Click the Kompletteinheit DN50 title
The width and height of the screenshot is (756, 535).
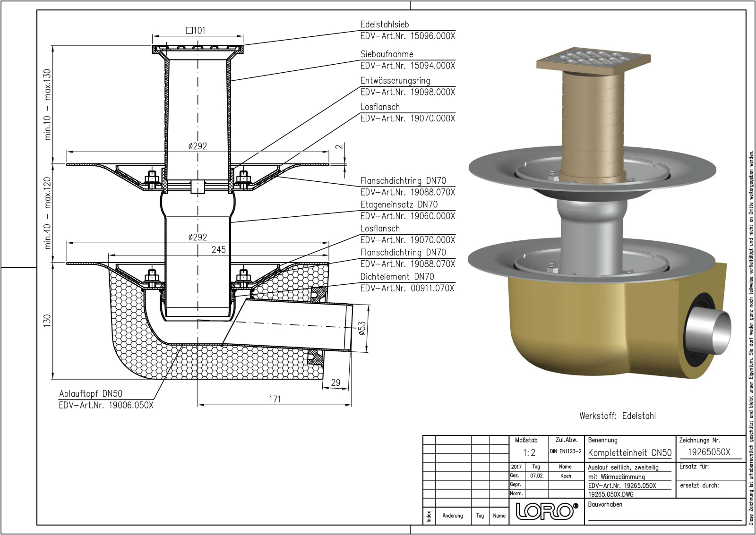tap(629, 452)
